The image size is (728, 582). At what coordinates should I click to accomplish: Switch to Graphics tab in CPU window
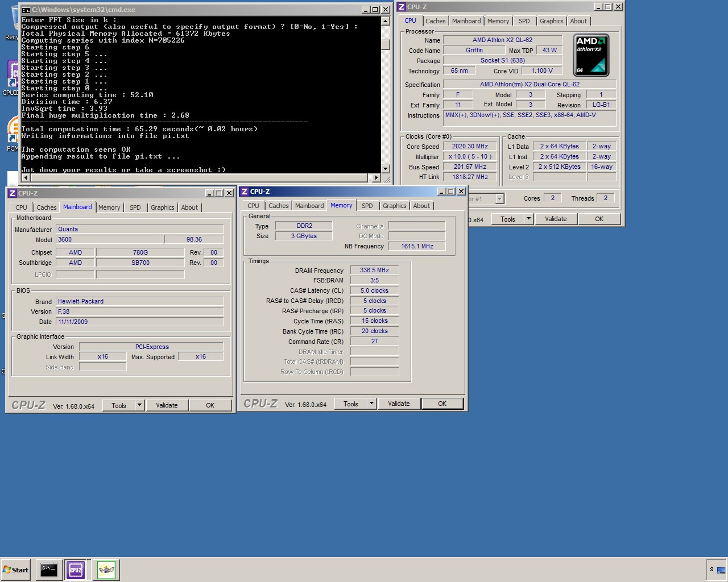click(552, 21)
